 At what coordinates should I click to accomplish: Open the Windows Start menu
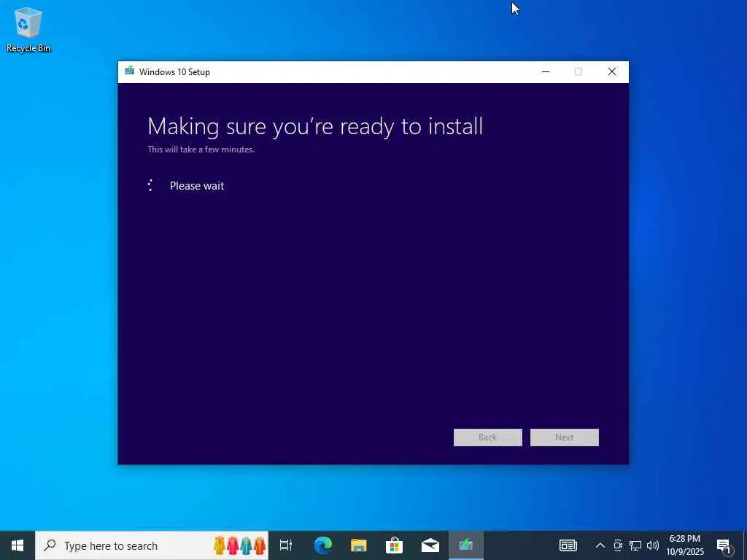pyautogui.click(x=18, y=545)
